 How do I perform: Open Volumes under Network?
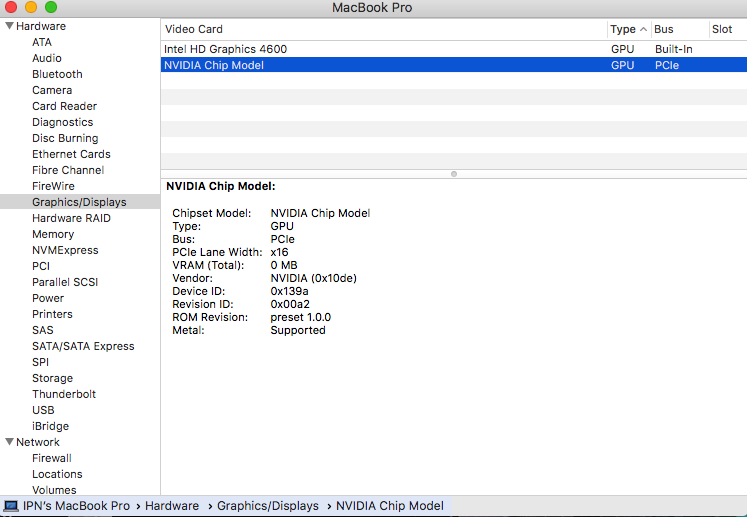tap(54, 490)
